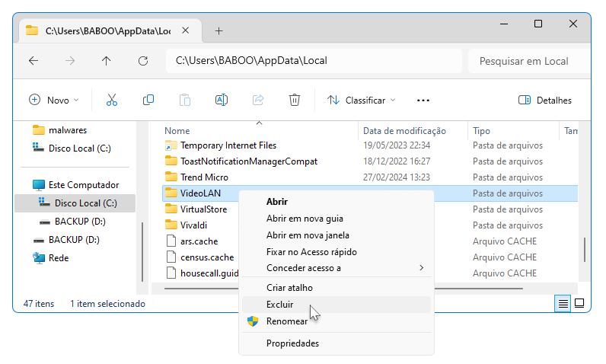Screen dimensions: 606x364
Task: Click the Paste clipboard icon
Action: coord(185,100)
